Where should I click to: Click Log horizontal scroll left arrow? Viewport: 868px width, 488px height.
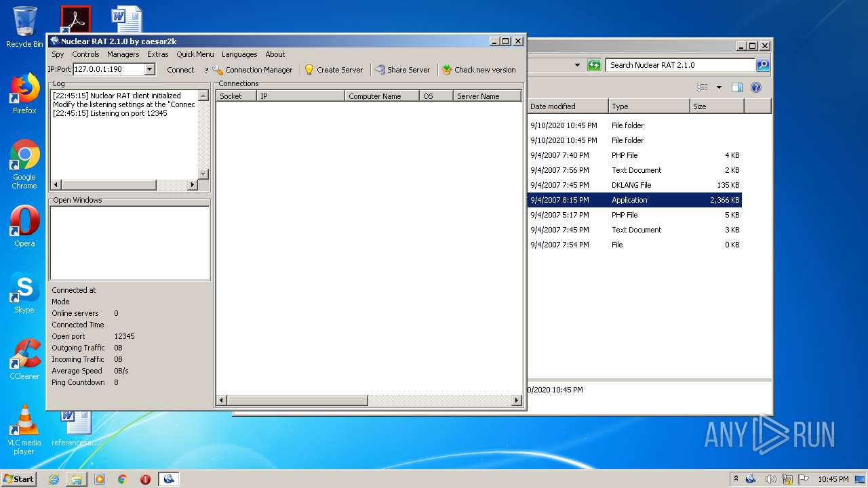click(56, 185)
